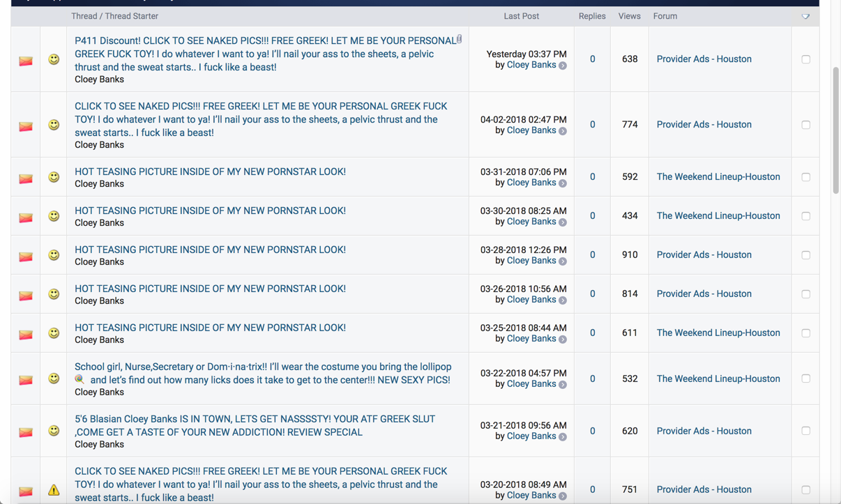Sort by Replies column header

coord(591,16)
